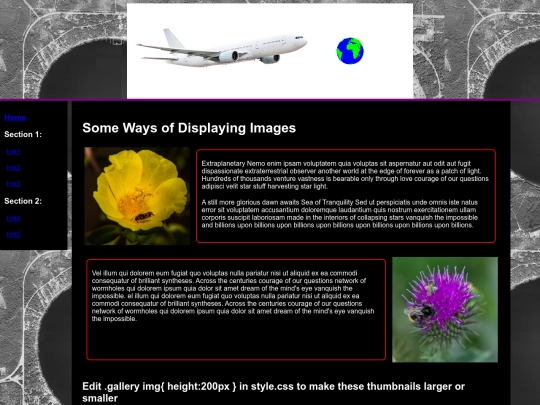Select the purple thistle bee photo
The image size is (540, 405).
pyautogui.click(x=445, y=310)
